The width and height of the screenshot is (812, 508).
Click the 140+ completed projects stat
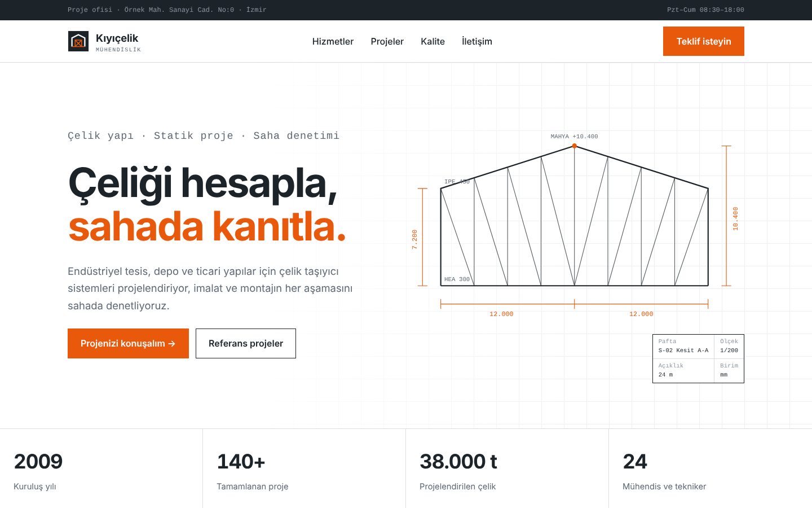point(241,462)
